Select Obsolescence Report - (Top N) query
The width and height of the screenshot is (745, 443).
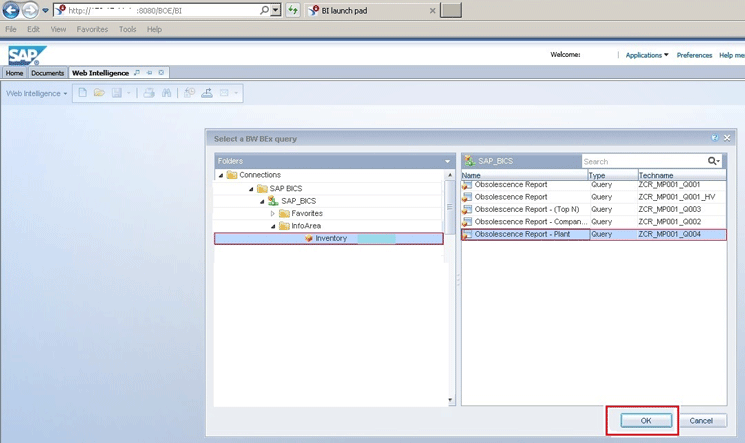(524, 209)
